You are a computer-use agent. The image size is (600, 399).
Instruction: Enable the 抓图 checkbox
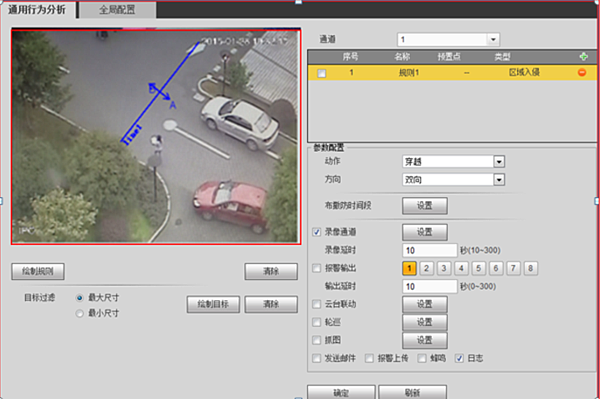pyautogui.click(x=316, y=340)
